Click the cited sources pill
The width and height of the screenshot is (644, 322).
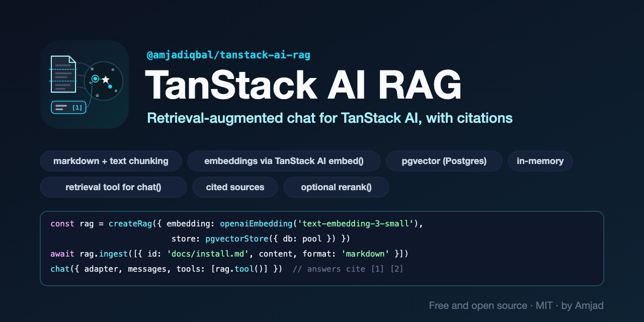tap(235, 187)
